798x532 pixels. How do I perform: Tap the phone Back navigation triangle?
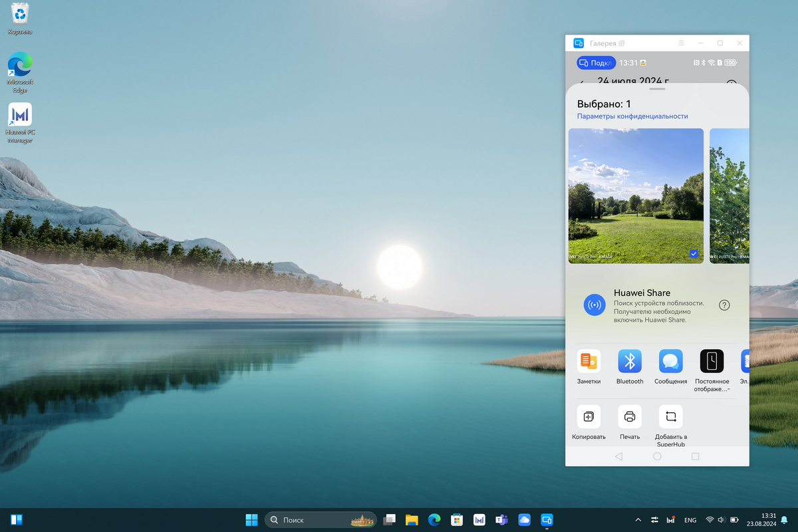pos(618,456)
